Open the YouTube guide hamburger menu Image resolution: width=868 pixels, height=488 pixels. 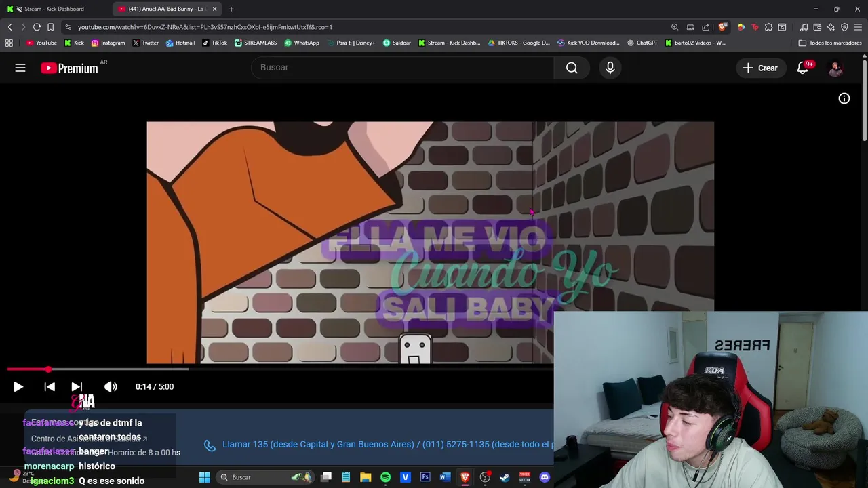(x=20, y=68)
